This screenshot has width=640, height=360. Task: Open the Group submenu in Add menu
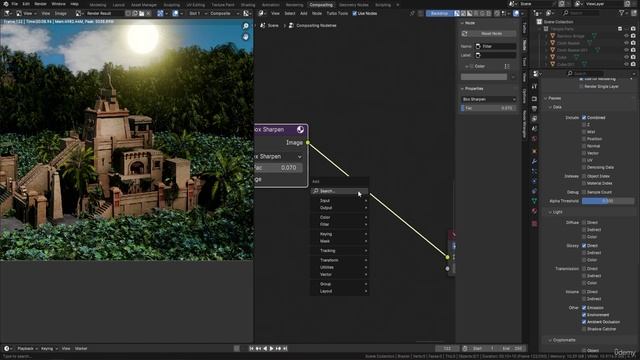(340, 284)
